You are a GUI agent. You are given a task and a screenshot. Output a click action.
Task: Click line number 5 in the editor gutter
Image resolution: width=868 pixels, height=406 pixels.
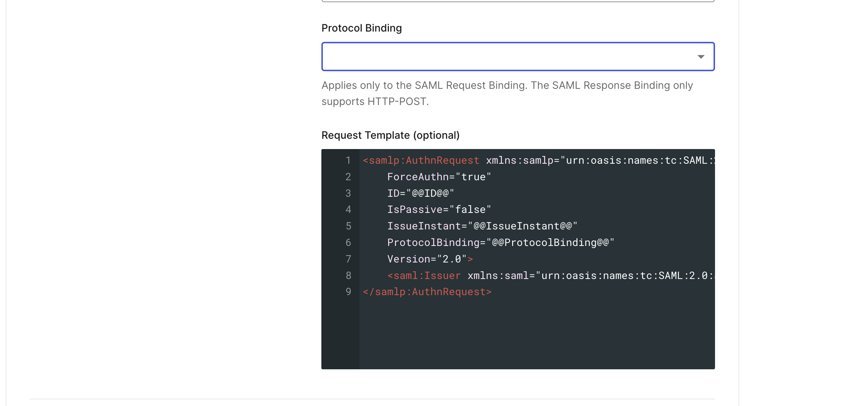pos(348,226)
